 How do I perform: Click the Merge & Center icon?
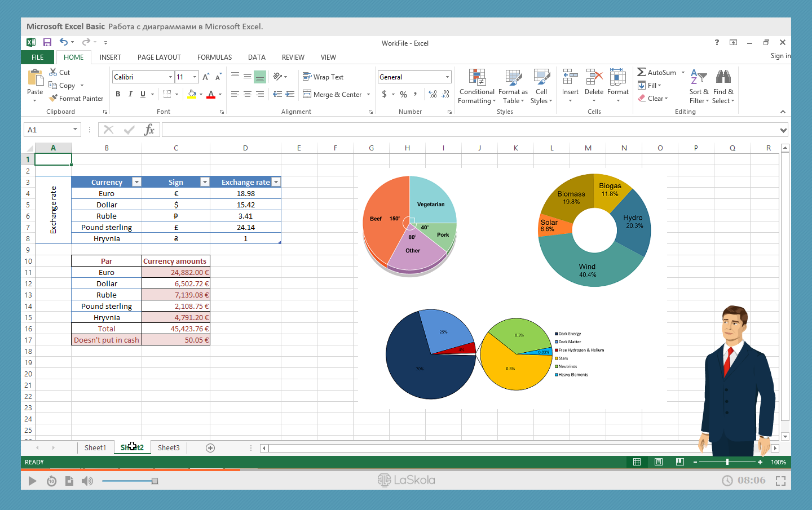[x=307, y=94]
